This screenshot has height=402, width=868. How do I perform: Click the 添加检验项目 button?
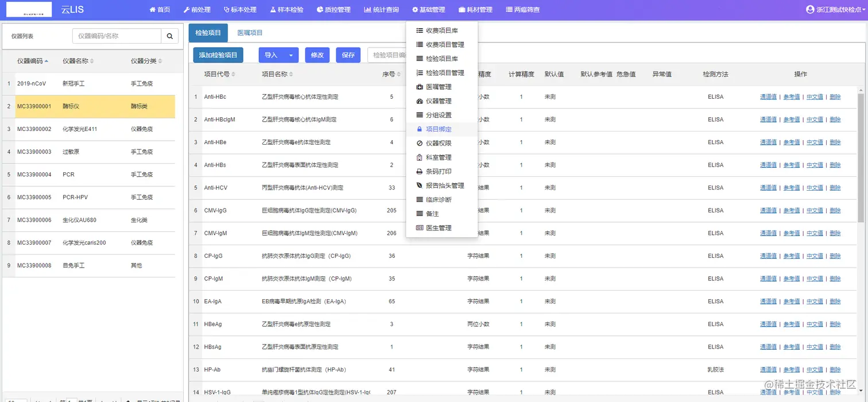click(218, 55)
